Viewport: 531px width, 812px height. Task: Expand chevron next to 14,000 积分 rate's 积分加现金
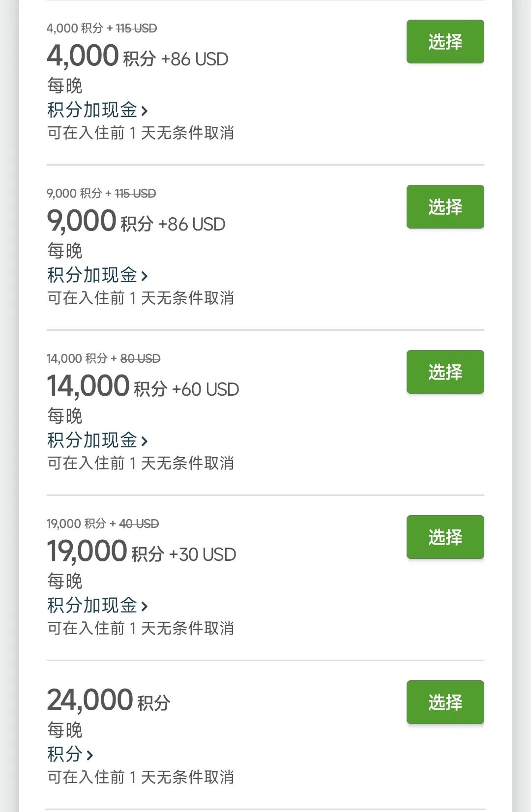[x=145, y=441]
